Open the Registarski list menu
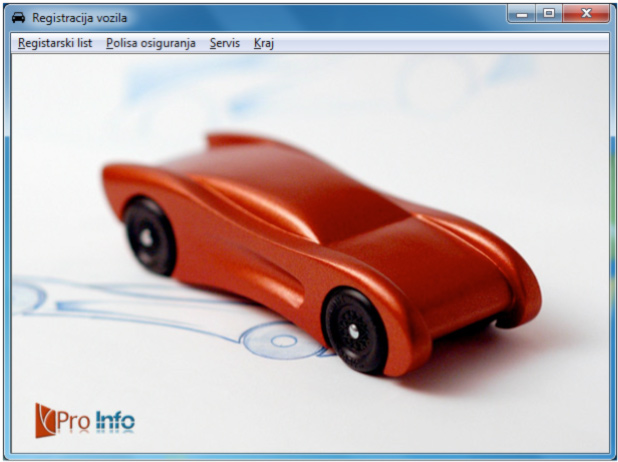 55,44
